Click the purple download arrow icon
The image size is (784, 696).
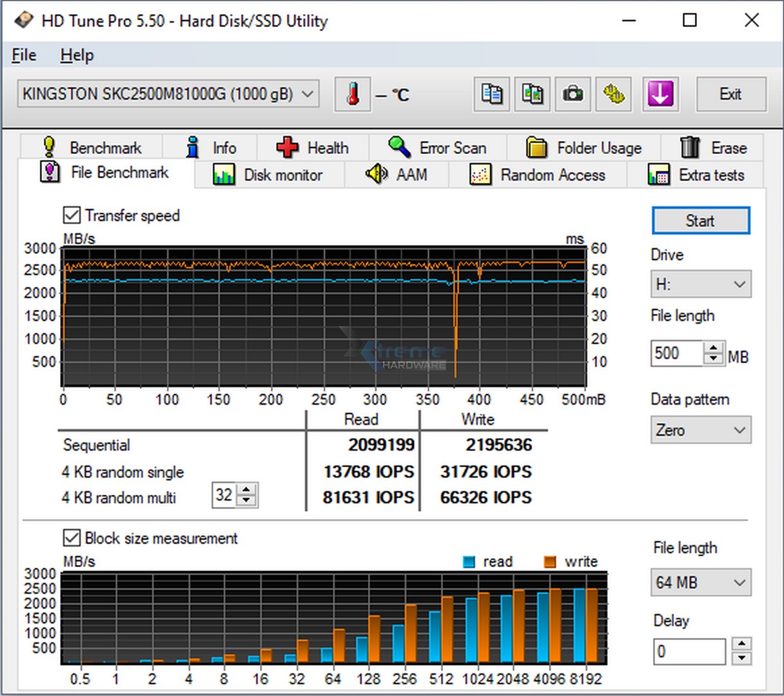pyautogui.click(x=660, y=94)
